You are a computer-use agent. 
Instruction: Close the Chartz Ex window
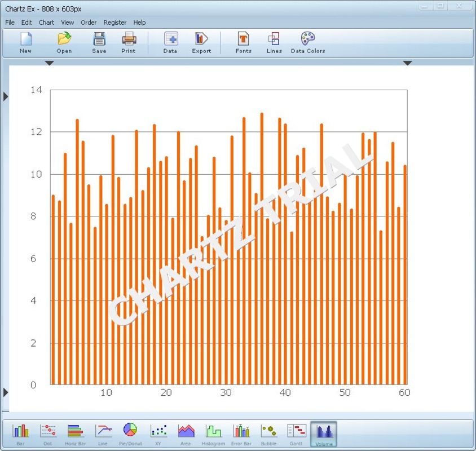(x=460, y=6)
